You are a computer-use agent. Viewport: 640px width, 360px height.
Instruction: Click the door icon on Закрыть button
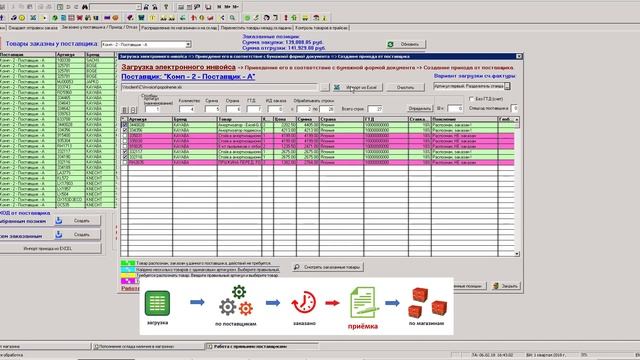[x=496, y=286]
